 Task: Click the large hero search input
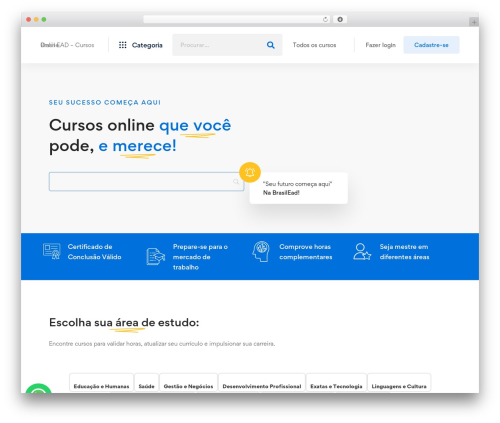146,182
